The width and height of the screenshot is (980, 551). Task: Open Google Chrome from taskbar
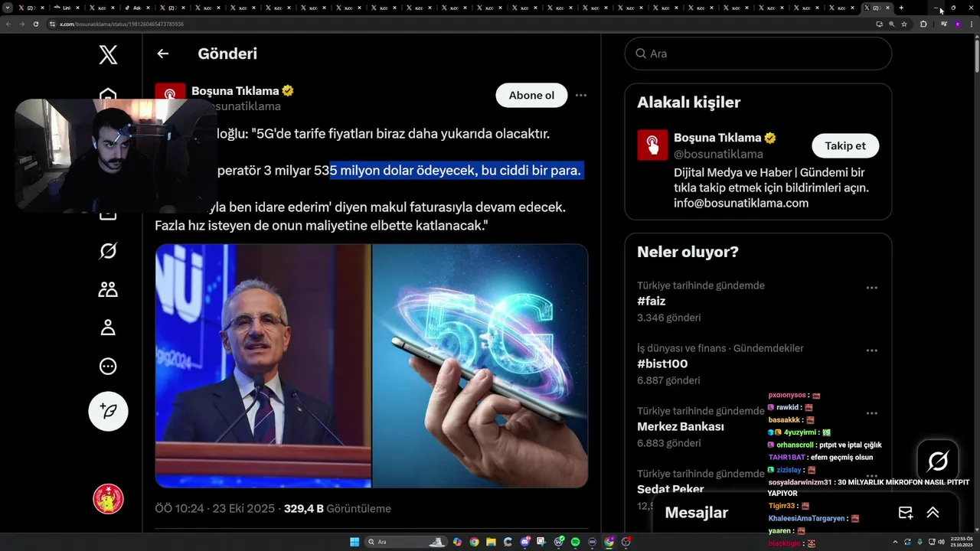click(x=474, y=542)
